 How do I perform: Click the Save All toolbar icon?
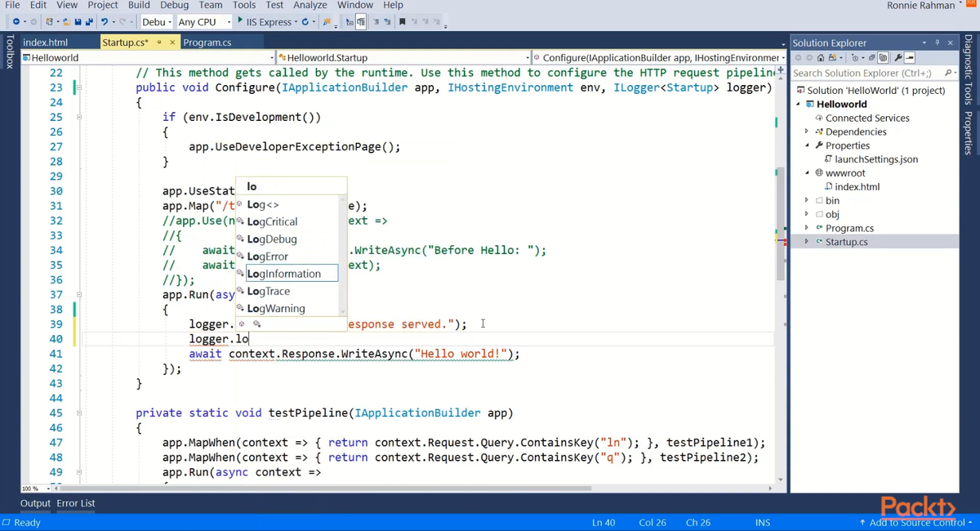pos(88,22)
